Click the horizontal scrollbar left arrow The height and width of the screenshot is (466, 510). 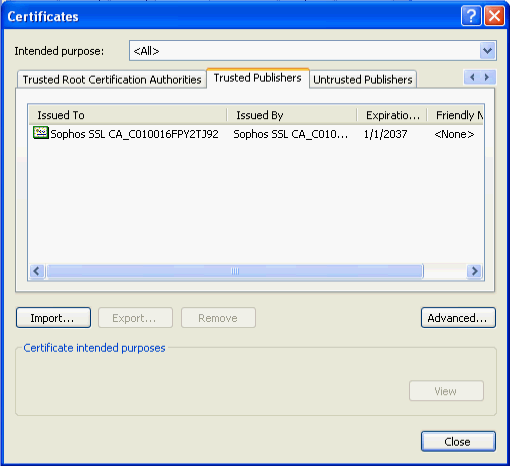tap(37, 271)
